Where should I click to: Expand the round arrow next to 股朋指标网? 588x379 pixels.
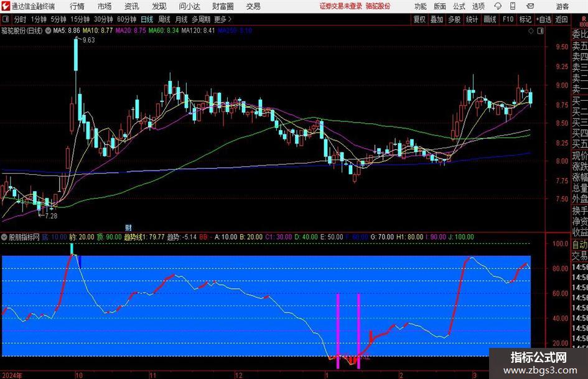tap(4, 237)
